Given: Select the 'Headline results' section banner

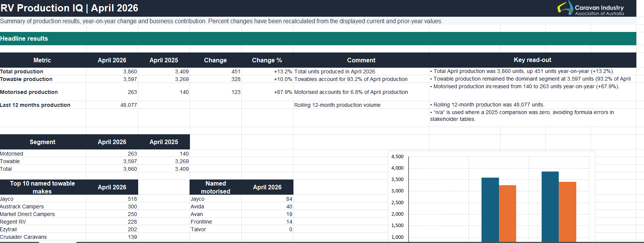Looking at the screenshot, I should pyautogui.click(x=318, y=38).
